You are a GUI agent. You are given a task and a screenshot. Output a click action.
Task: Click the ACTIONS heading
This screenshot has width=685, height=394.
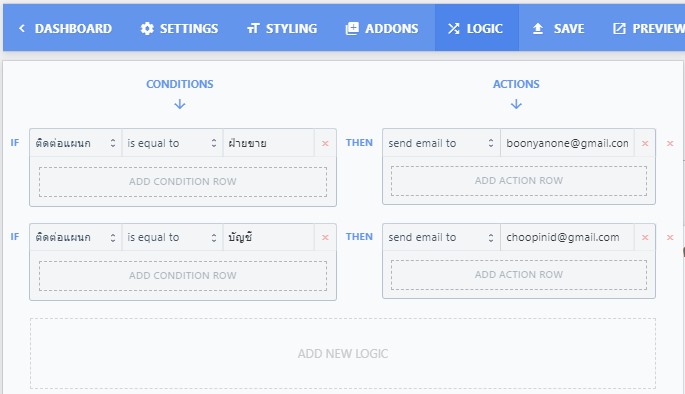coord(516,84)
